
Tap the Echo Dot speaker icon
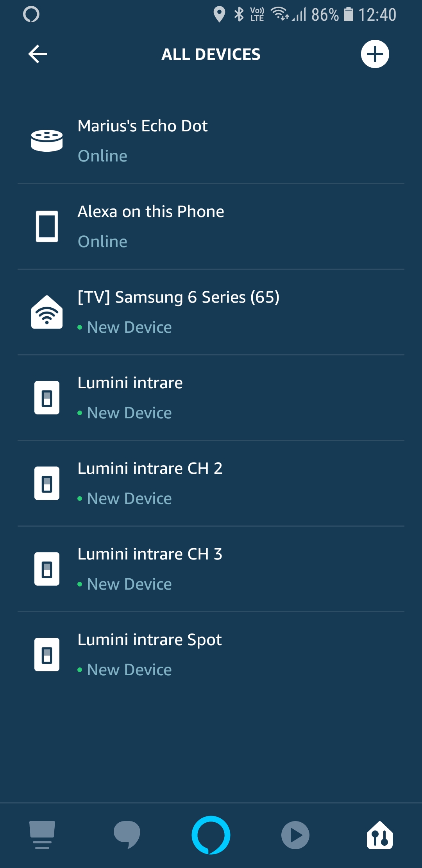tap(47, 140)
